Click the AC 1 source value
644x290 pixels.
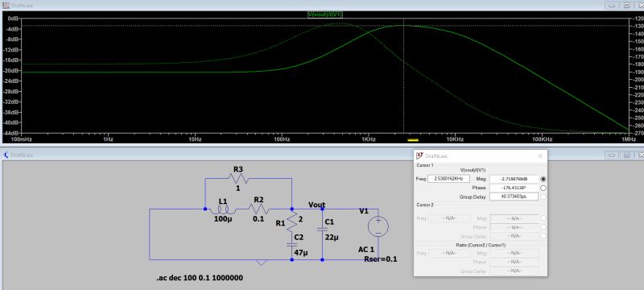coord(366,250)
